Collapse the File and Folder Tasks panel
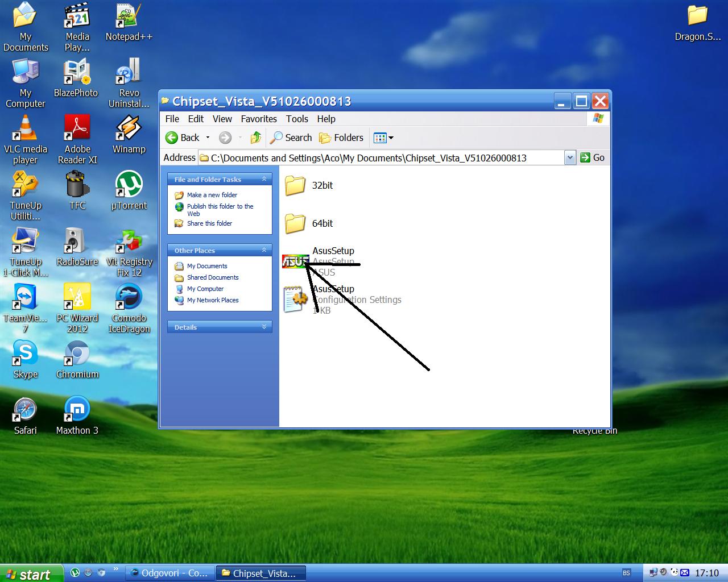Screen dimensions: 728x582 point(264,179)
